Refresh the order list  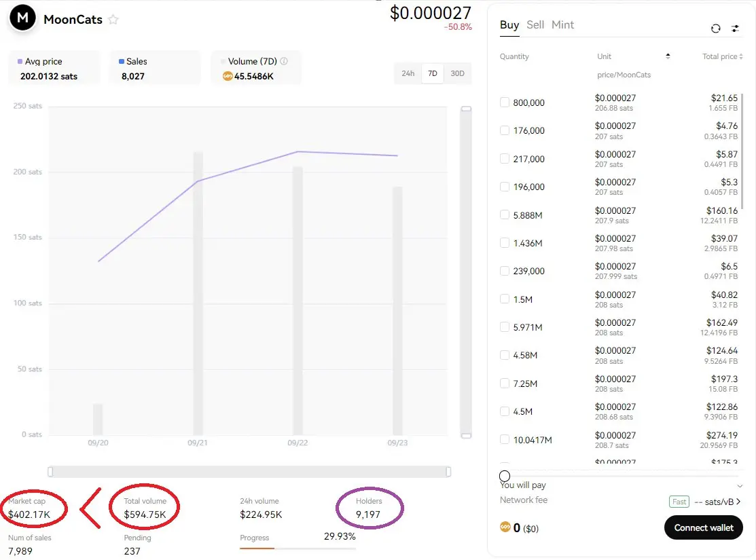coord(715,29)
